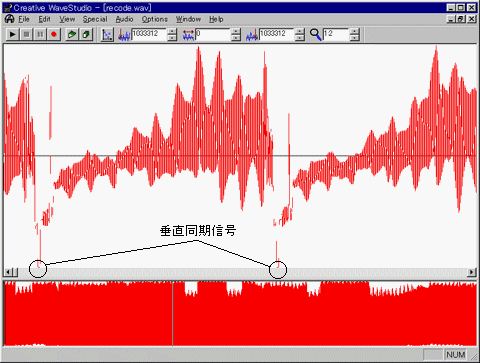Open the File menu
This screenshot has width=480, height=363.
coord(24,19)
